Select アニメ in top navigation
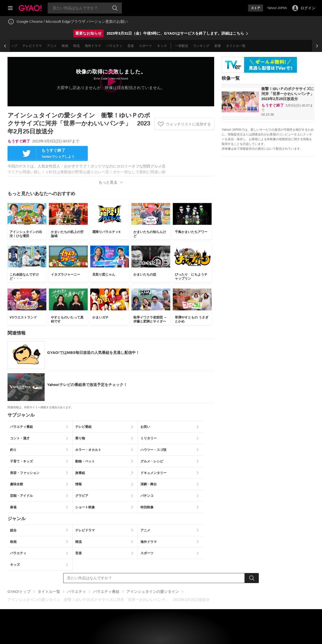 [x=52, y=46]
